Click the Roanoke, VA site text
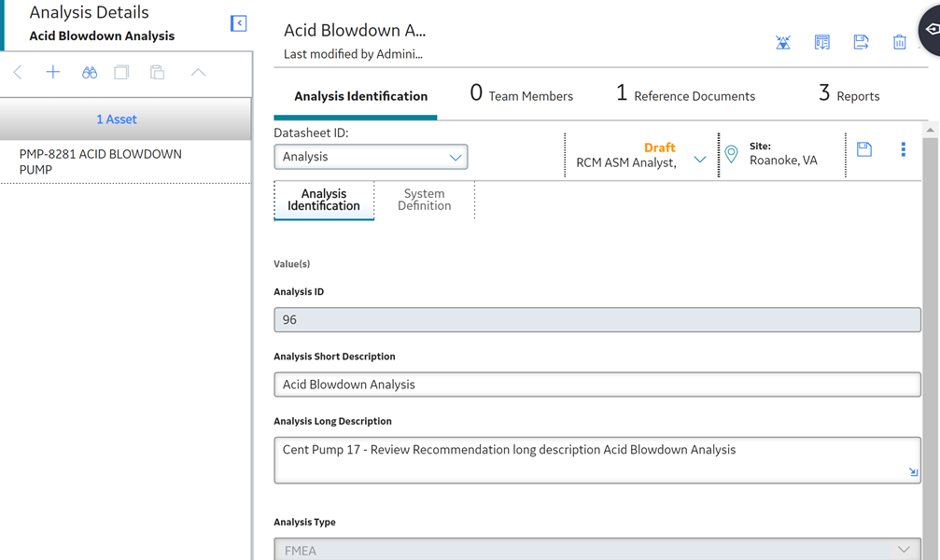The height and width of the screenshot is (560, 940). coord(783,161)
